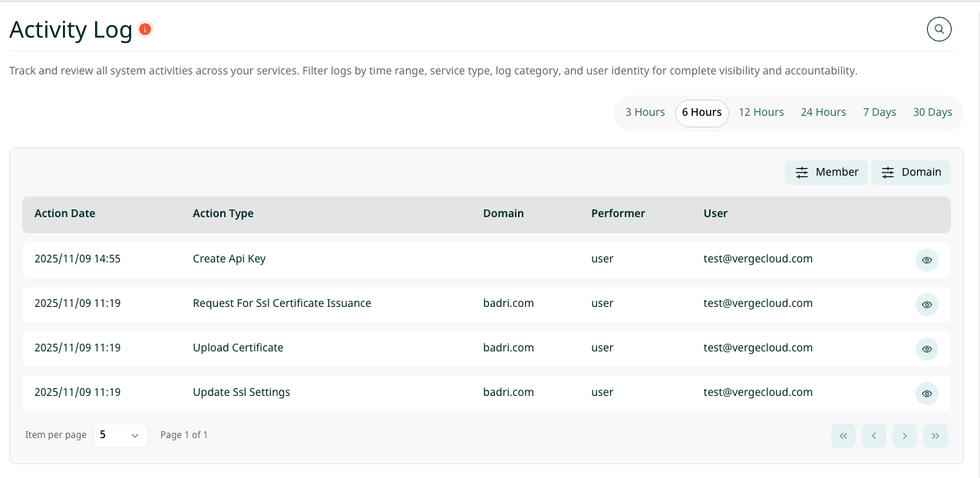Click the search magnifier icon
980x478 pixels.
[939, 30]
